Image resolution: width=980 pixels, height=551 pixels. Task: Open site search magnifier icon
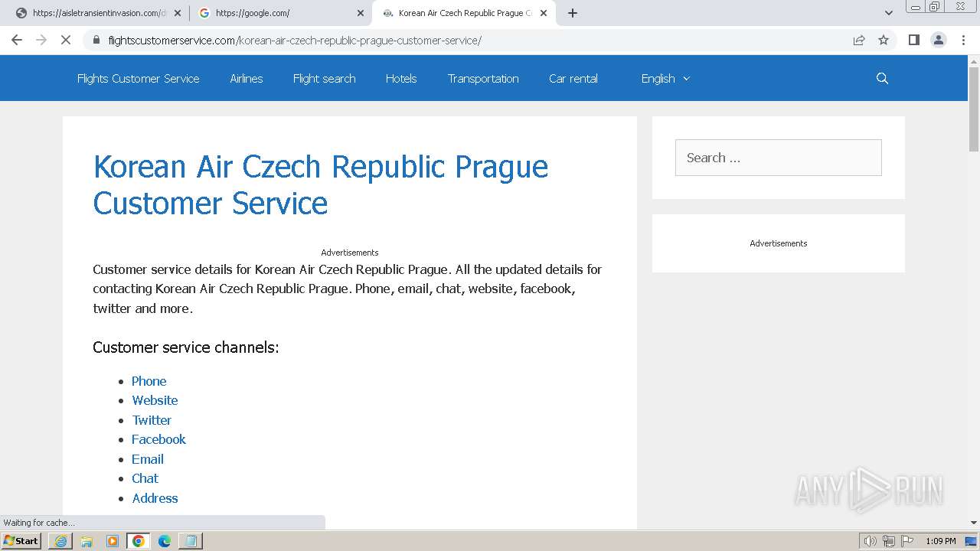[882, 78]
